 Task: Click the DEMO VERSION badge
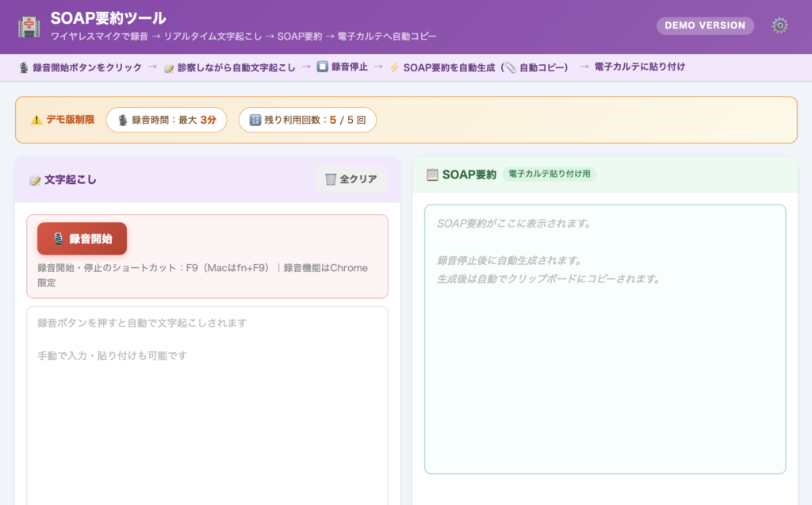[704, 25]
